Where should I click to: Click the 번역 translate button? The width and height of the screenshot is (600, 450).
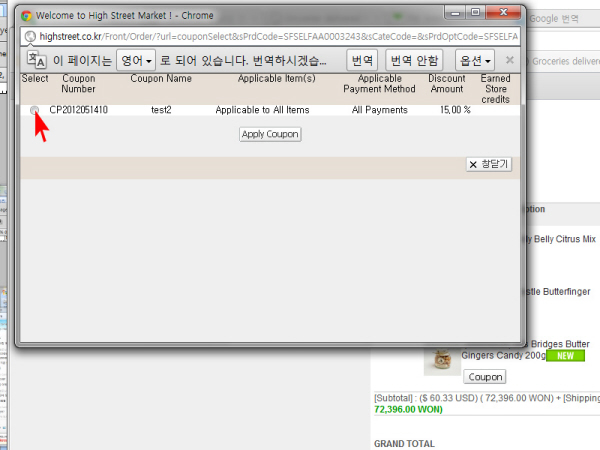click(x=362, y=60)
